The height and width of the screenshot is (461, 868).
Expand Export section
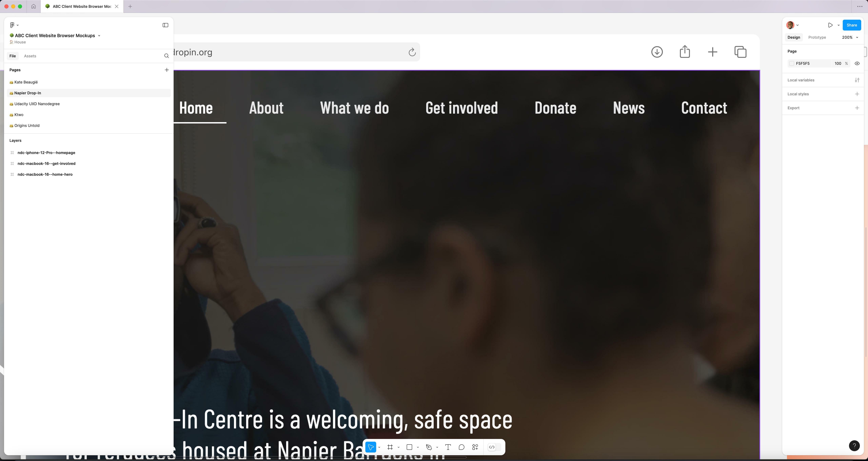[x=858, y=108]
